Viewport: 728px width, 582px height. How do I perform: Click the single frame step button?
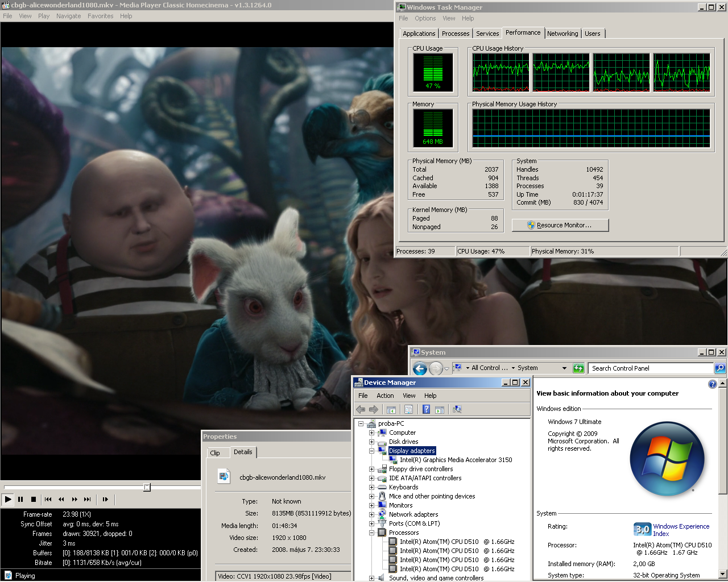point(105,500)
